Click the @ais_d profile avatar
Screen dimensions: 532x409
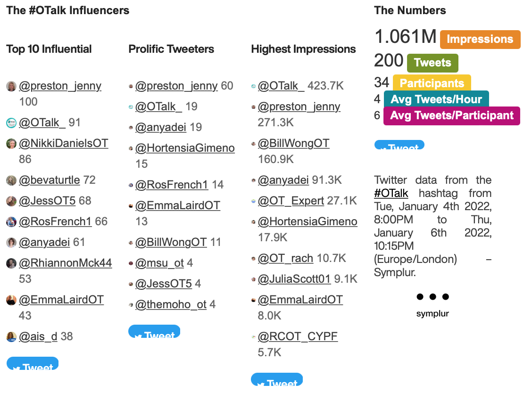(x=11, y=337)
